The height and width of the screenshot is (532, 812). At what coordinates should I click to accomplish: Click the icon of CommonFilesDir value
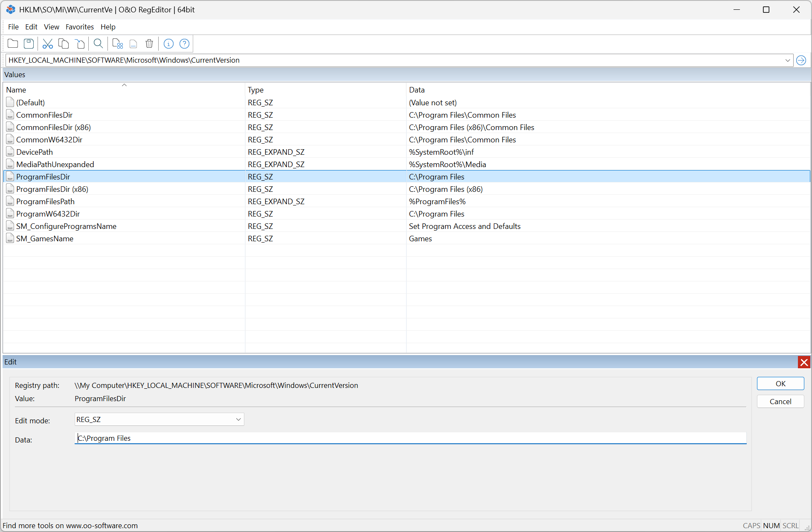(x=10, y=115)
